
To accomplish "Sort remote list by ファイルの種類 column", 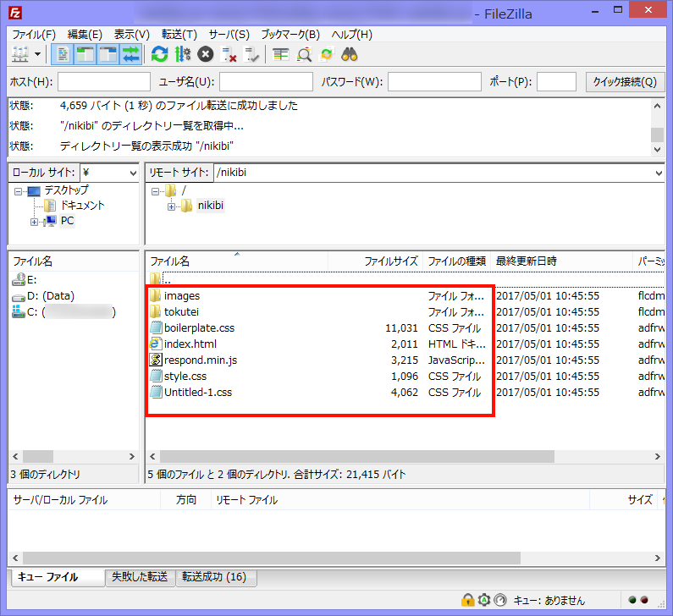I will [456, 261].
